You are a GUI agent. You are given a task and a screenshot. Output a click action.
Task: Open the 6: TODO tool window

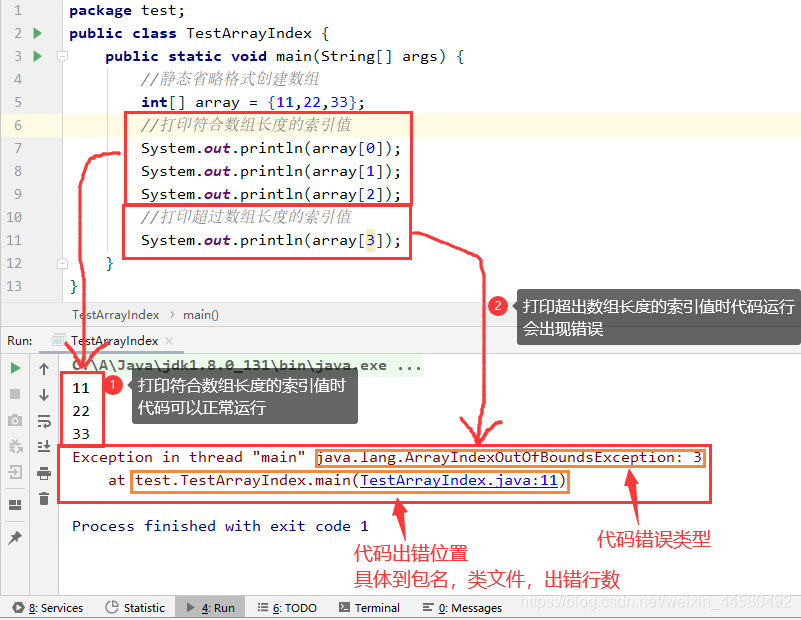pyautogui.click(x=287, y=608)
